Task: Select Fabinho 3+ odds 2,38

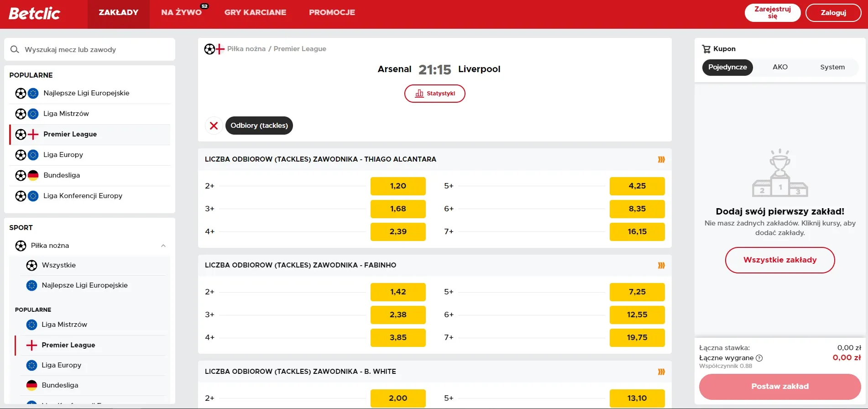Action: point(398,315)
